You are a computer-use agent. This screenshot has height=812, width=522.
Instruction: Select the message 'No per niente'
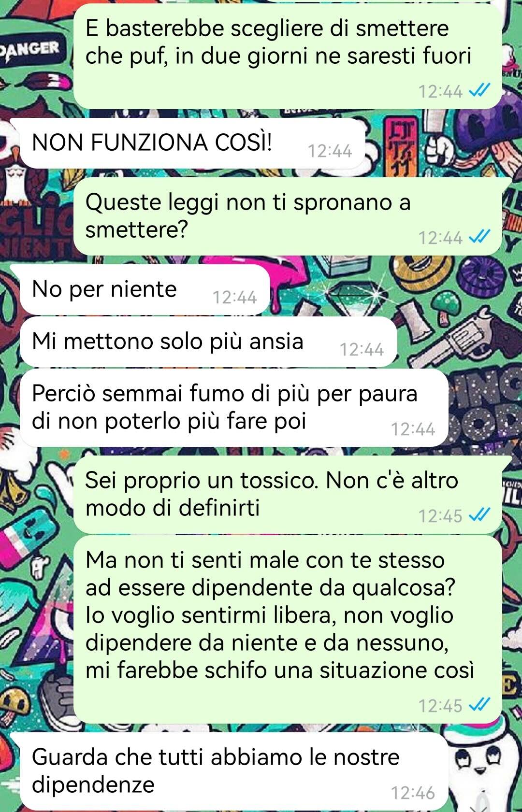coord(145,290)
